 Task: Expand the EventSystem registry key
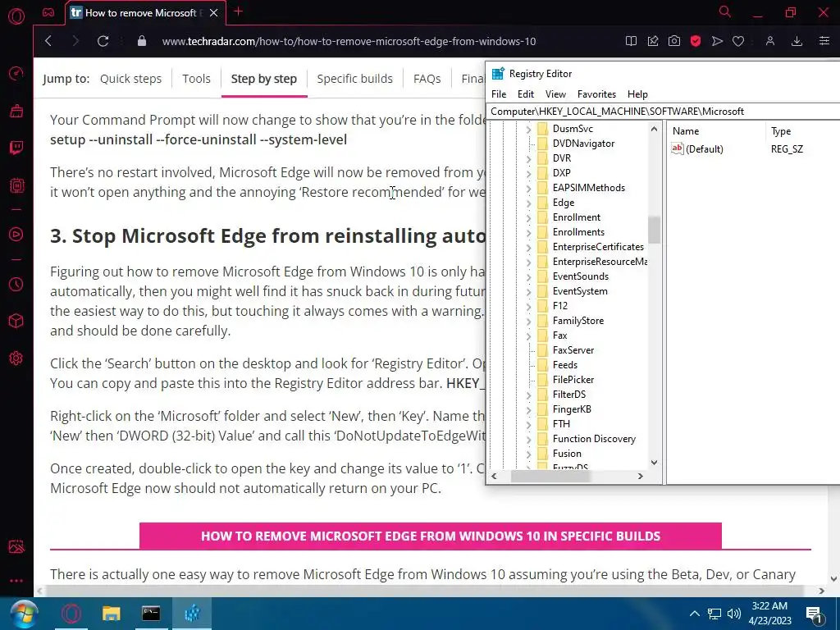528,291
